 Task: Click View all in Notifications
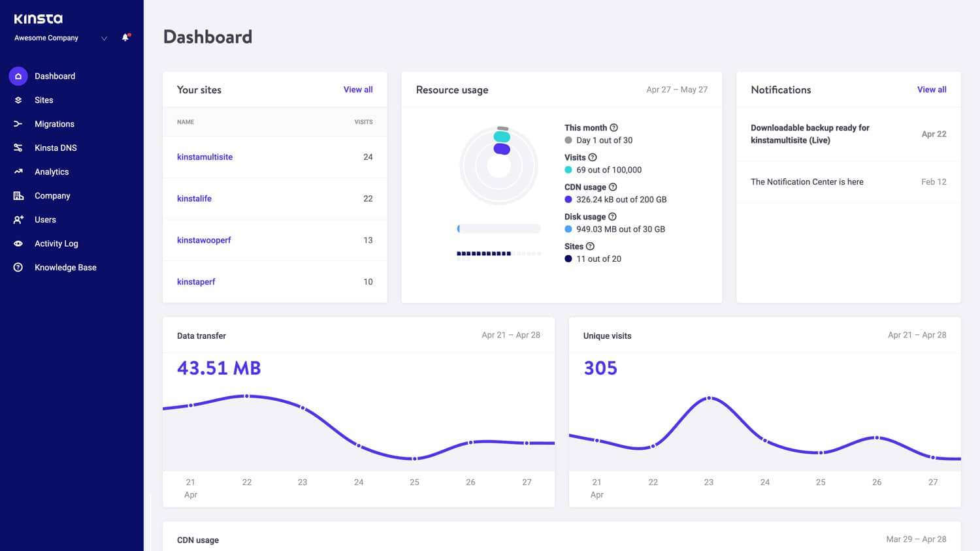(932, 89)
